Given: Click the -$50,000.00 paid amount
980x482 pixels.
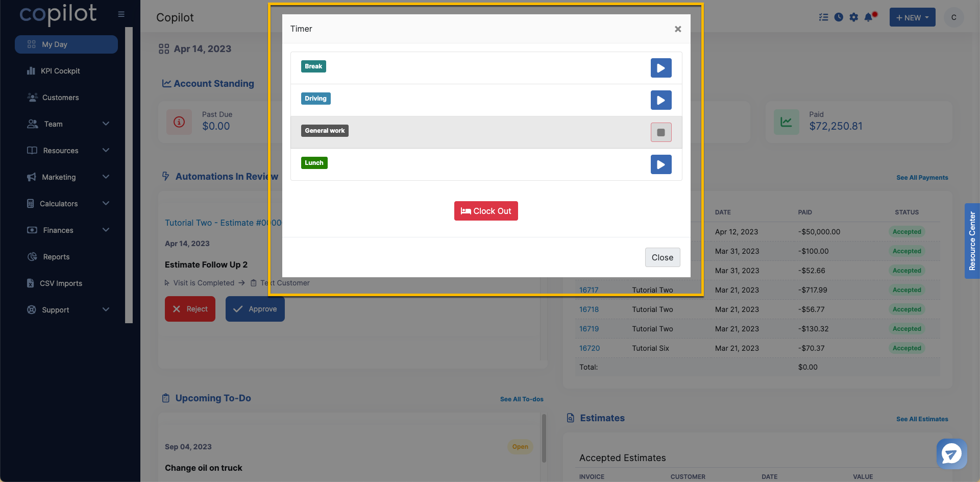Looking at the screenshot, I should coord(819,232).
